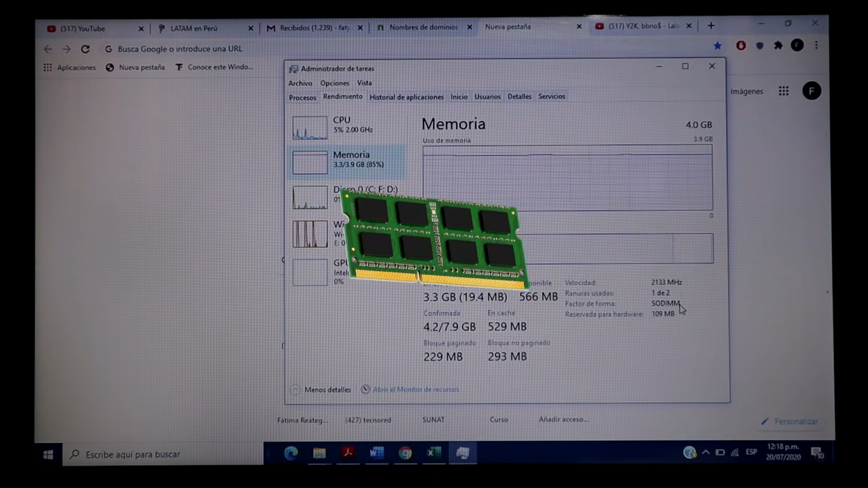This screenshot has width=868, height=488.
Task: Open a new tab with the plus button
Action: click(x=711, y=25)
